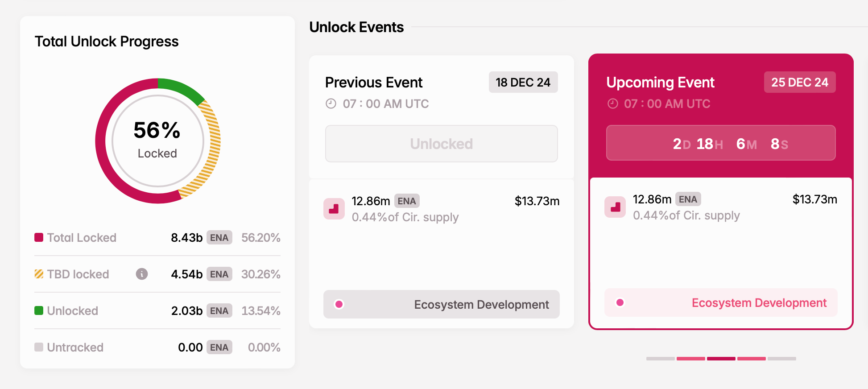Select the 25 DEC 24 date badge
The width and height of the screenshot is (868, 389).
800,83
